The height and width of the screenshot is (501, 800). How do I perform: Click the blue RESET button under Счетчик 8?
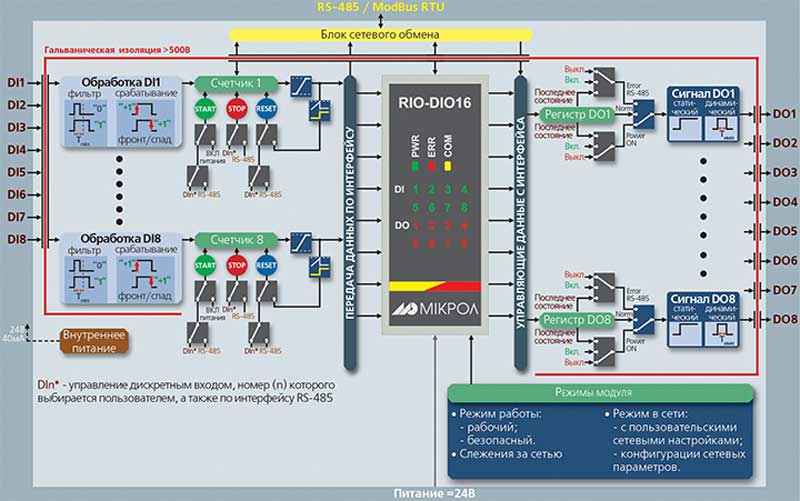click(x=266, y=265)
